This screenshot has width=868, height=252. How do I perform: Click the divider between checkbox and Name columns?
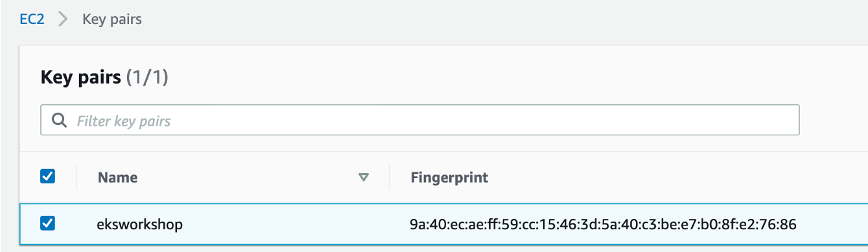[x=76, y=177]
